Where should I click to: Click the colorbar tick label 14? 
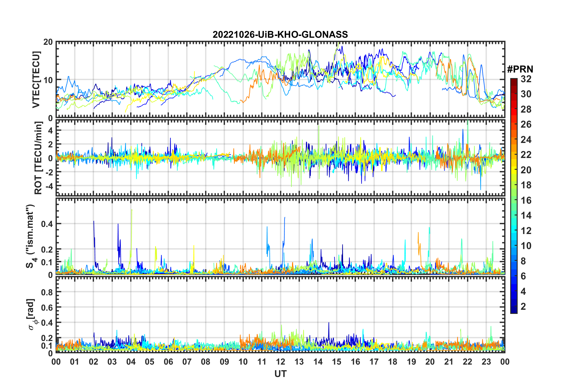526,215
